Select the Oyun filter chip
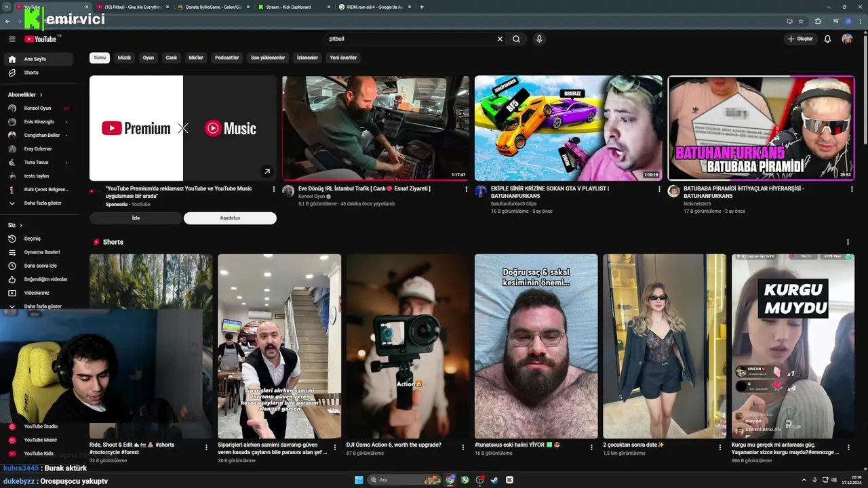The width and height of the screenshot is (868, 488). [148, 58]
